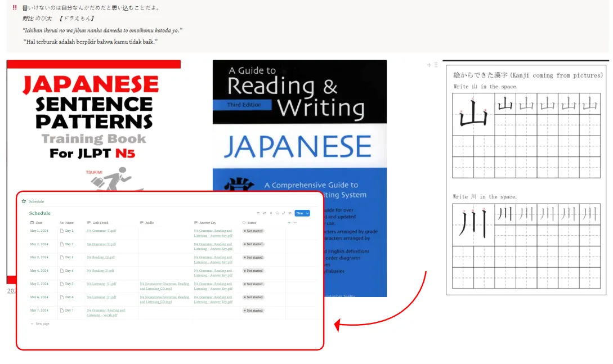This screenshot has height=364, width=613.
Task: Expand the New button dropdown arrow
Action: (308, 213)
